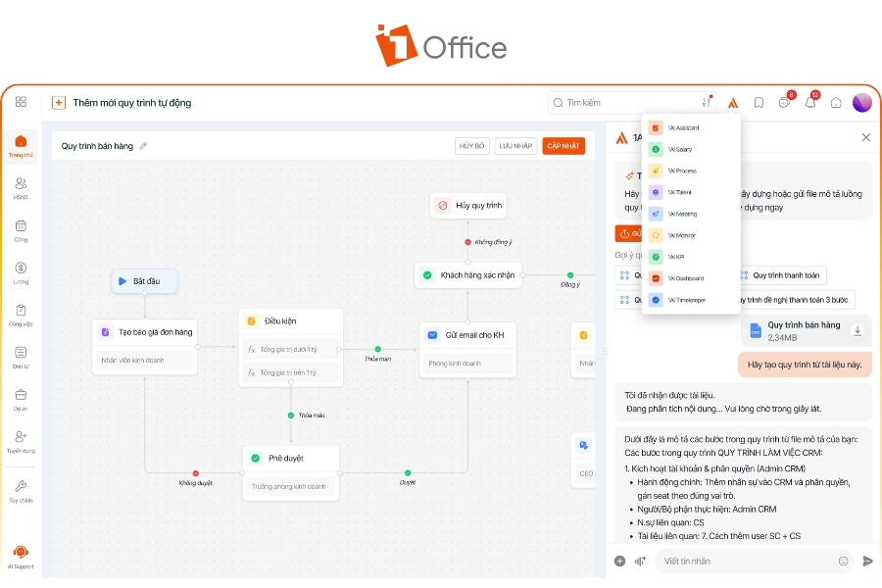Select 1AI Salary from menu
This screenshot has width=882, height=588.
[x=691, y=149]
